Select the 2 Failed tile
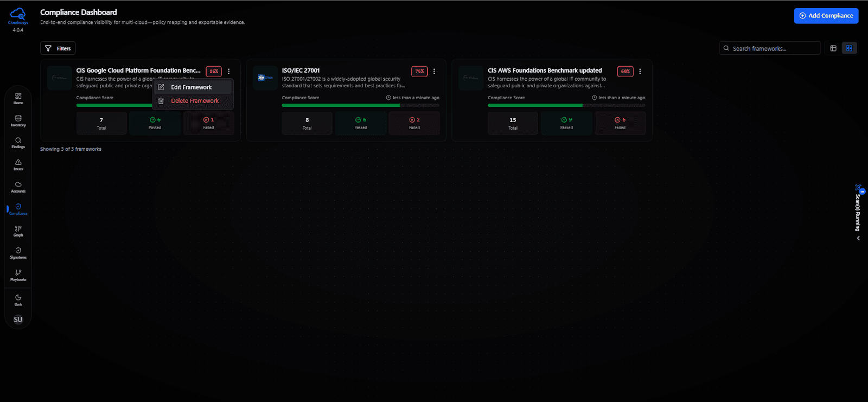Image resolution: width=868 pixels, height=402 pixels. tap(414, 123)
